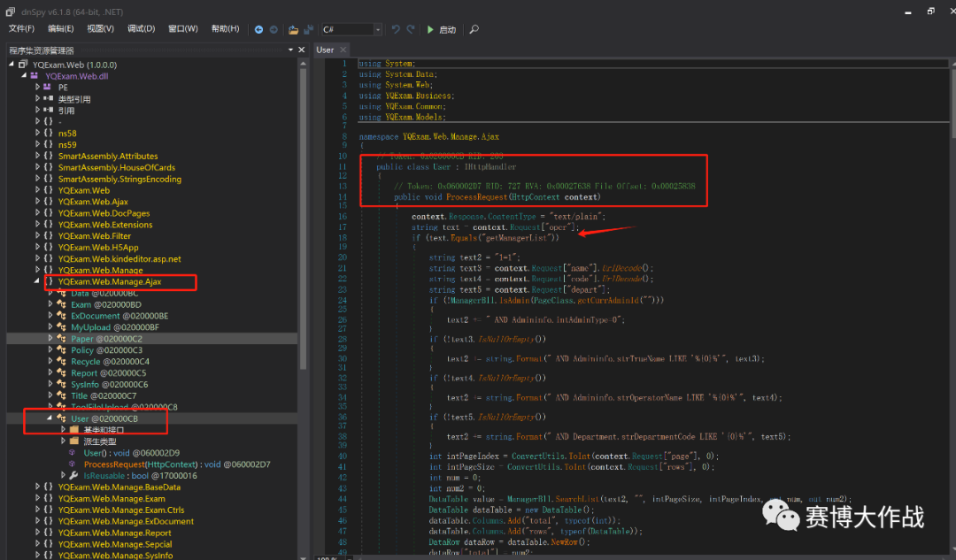This screenshot has width=956, height=560.
Task: Click the Undo icon in toolbar
Action: coord(395,29)
